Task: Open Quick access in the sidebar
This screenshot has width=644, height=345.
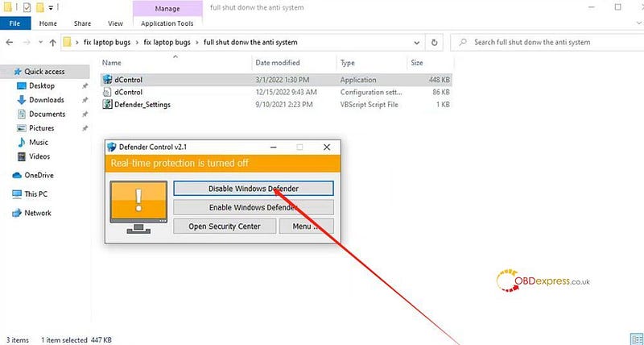Action: pos(44,72)
